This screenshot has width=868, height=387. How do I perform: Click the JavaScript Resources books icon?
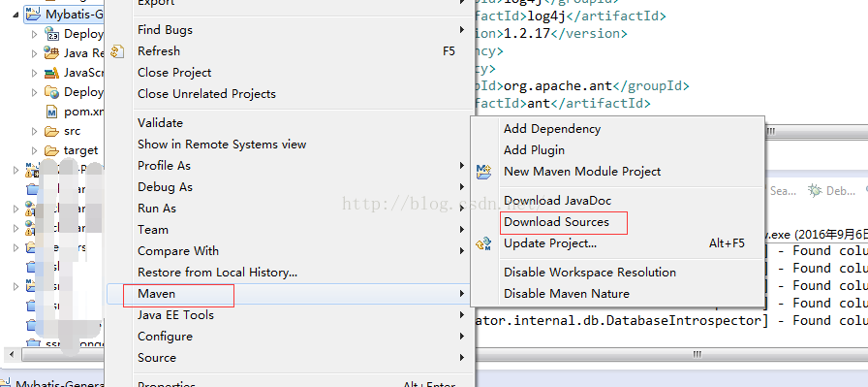point(51,73)
